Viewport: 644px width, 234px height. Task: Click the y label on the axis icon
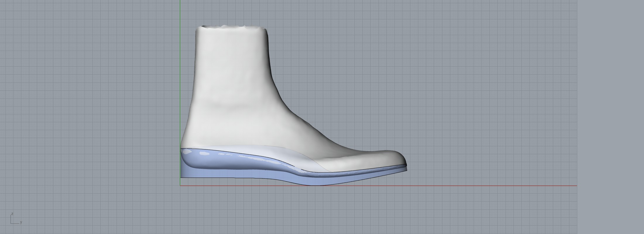point(21,222)
